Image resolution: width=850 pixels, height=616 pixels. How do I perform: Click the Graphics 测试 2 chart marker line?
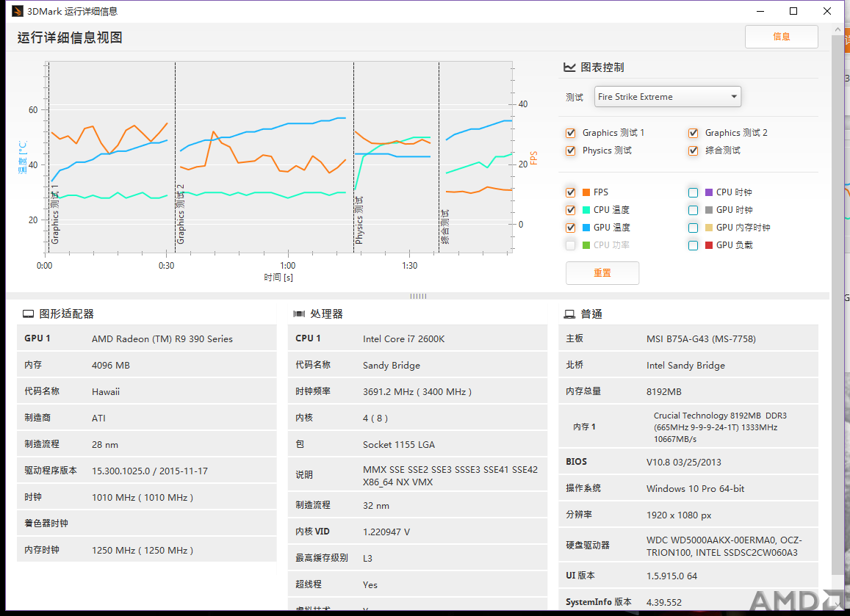tap(175, 157)
